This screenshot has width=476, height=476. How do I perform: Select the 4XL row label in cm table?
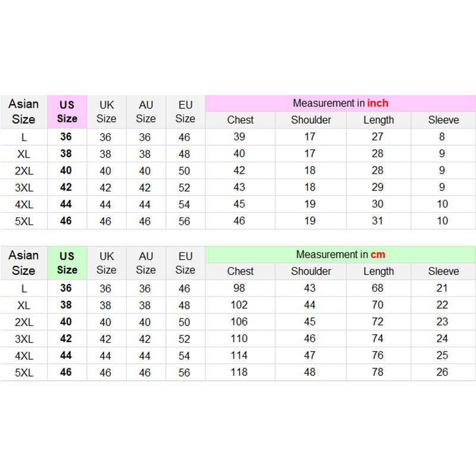pyautogui.click(x=24, y=356)
